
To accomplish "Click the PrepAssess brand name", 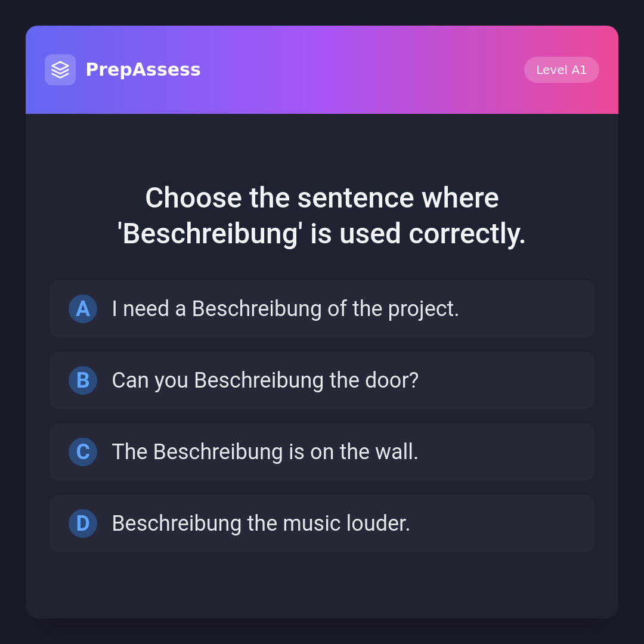I will 143,70.
